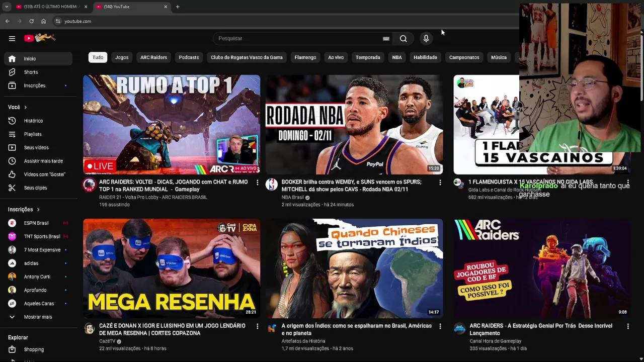Viewport: 644px width, 362px height.
Task: Select the Música filter chip
Action: pos(499,57)
